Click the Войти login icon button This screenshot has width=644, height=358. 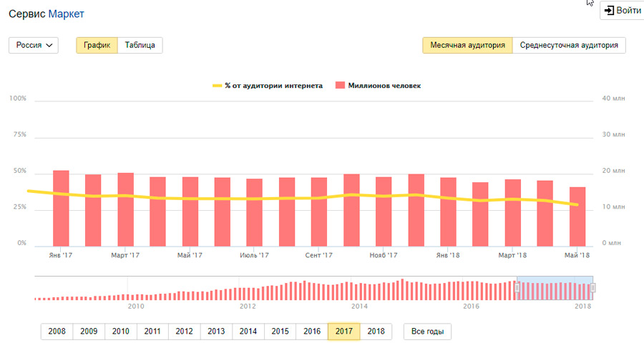pos(620,11)
